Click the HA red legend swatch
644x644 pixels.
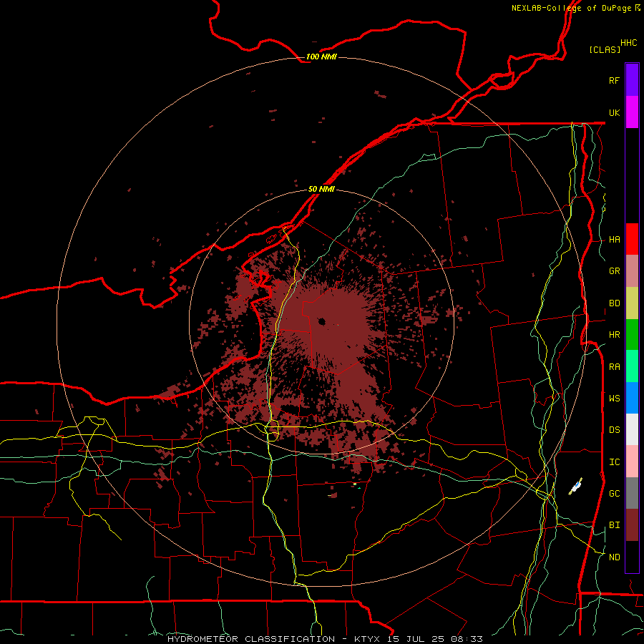pyautogui.click(x=632, y=239)
